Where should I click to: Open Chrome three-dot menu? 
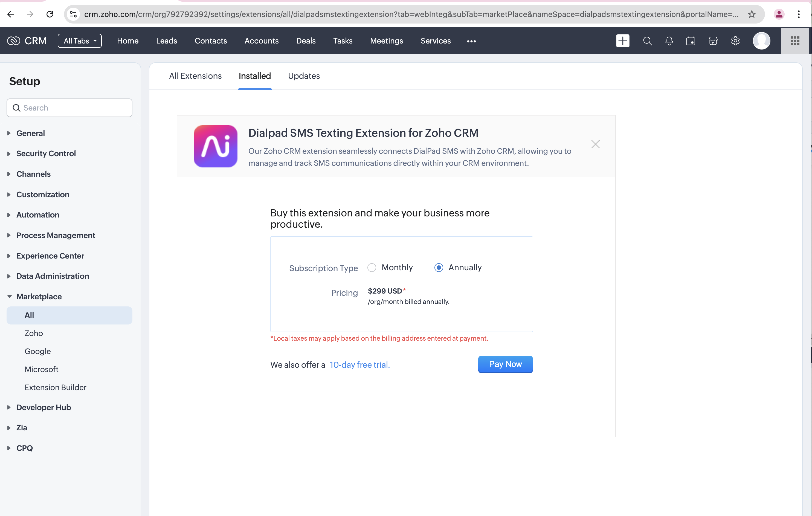[799, 14]
